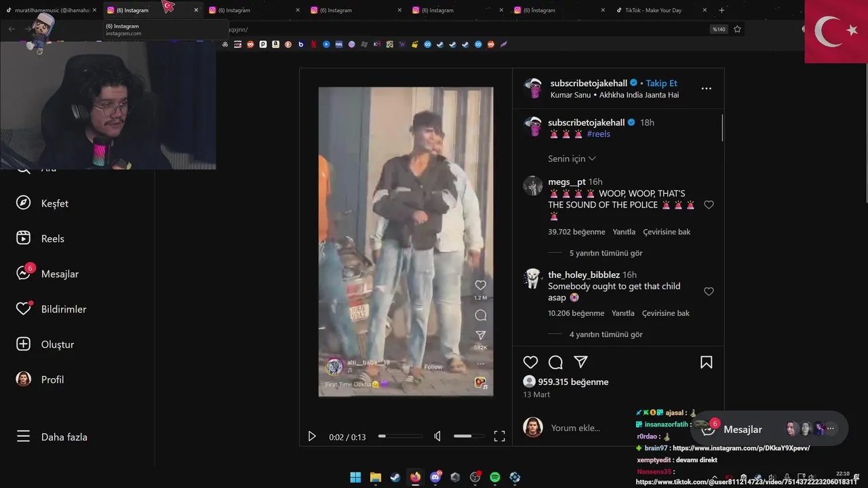Image resolution: width=868 pixels, height=488 pixels.
Task: Click the 13 Mart post date
Action: pyautogui.click(x=536, y=394)
